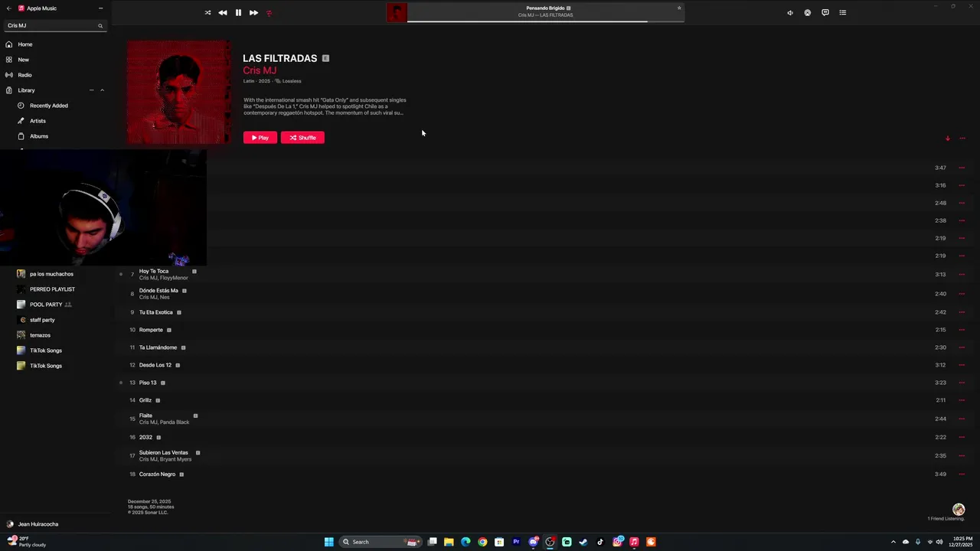Click the red Shuffle button
The image size is (980, 551).
coord(302,138)
